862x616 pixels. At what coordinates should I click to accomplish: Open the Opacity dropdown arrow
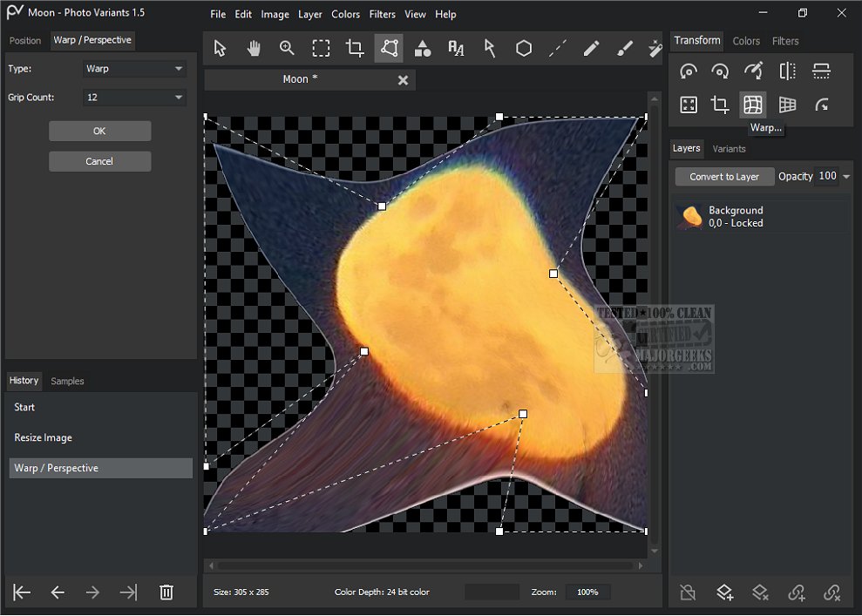(x=846, y=177)
